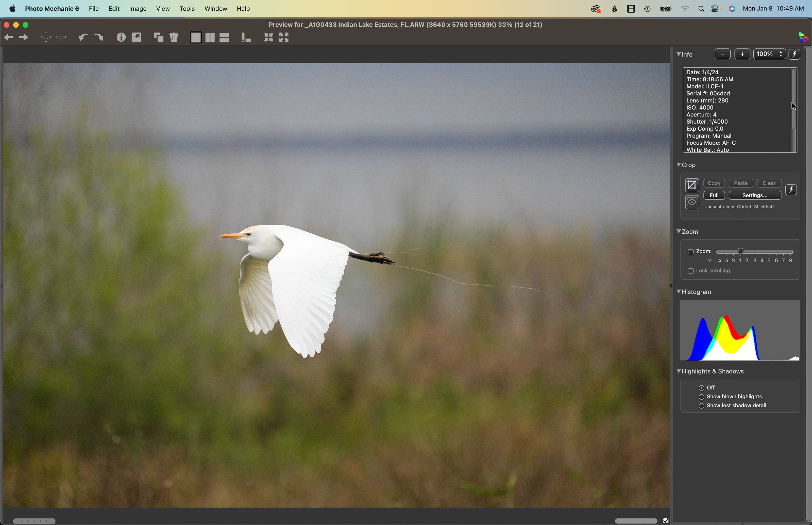
Task: Click the star rating dots below image
Action: click(34, 521)
